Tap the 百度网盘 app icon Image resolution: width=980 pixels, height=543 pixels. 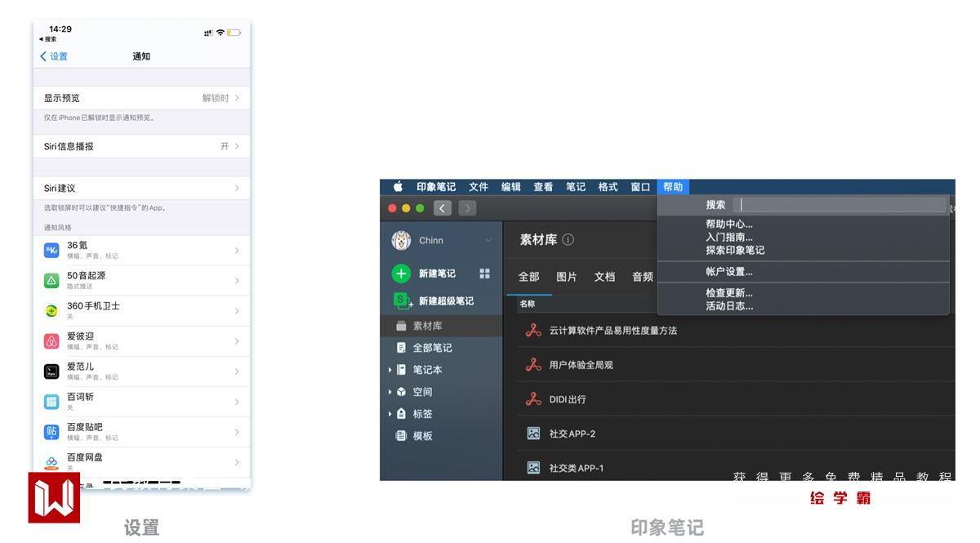pos(51,462)
